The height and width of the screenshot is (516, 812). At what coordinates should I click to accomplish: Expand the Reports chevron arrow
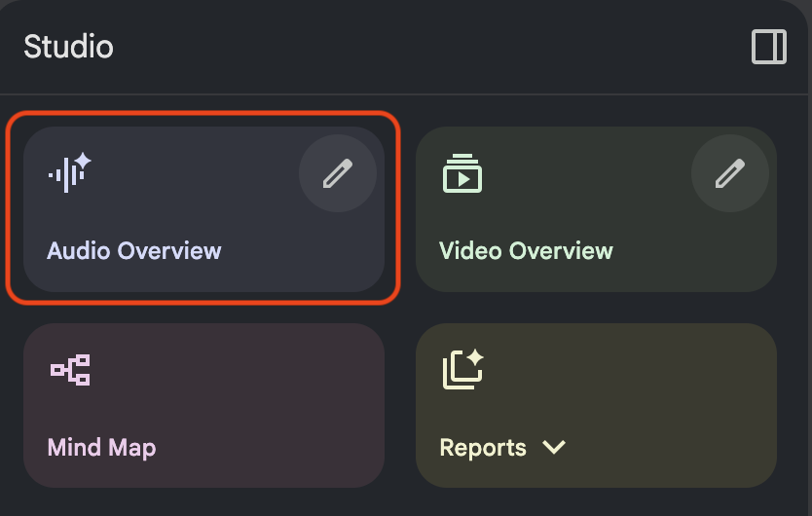click(x=554, y=447)
